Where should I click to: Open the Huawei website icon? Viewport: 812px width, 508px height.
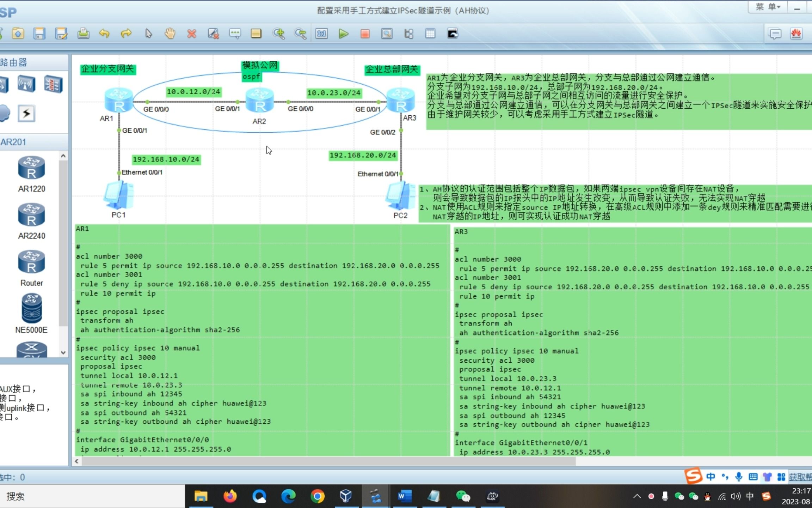(796, 34)
